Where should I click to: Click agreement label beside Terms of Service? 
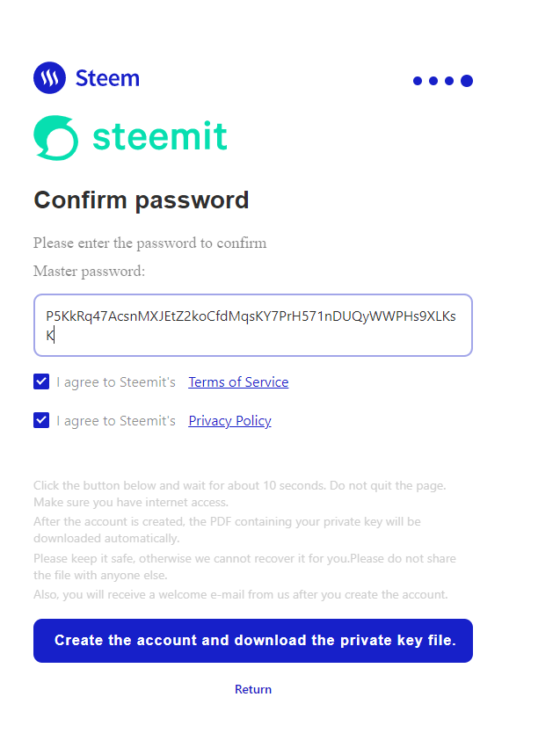click(116, 382)
